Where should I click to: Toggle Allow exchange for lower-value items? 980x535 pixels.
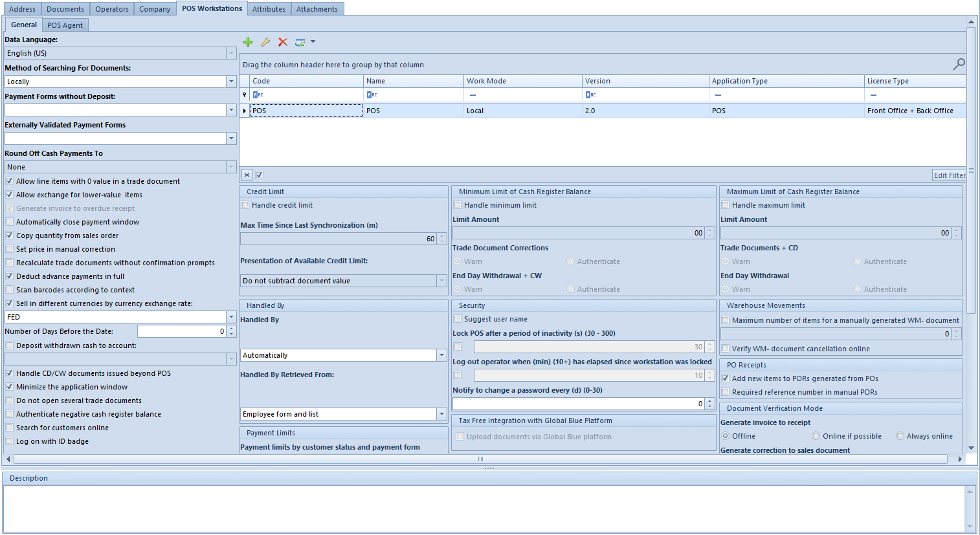(x=10, y=195)
